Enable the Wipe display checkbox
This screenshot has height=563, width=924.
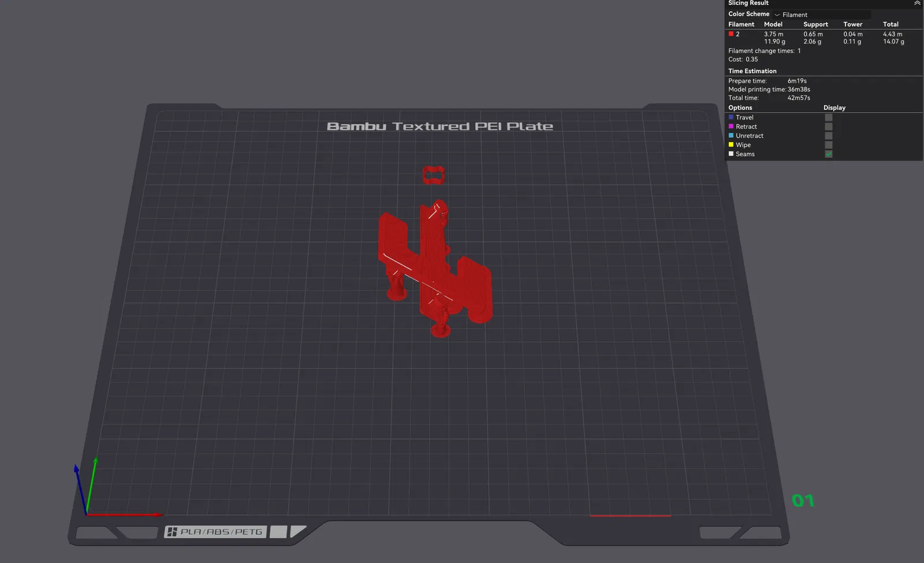[x=829, y=145]
